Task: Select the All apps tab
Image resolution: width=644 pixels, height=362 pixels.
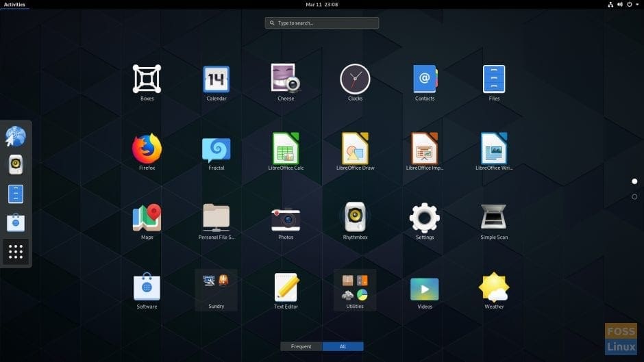Action: [343, 346]
